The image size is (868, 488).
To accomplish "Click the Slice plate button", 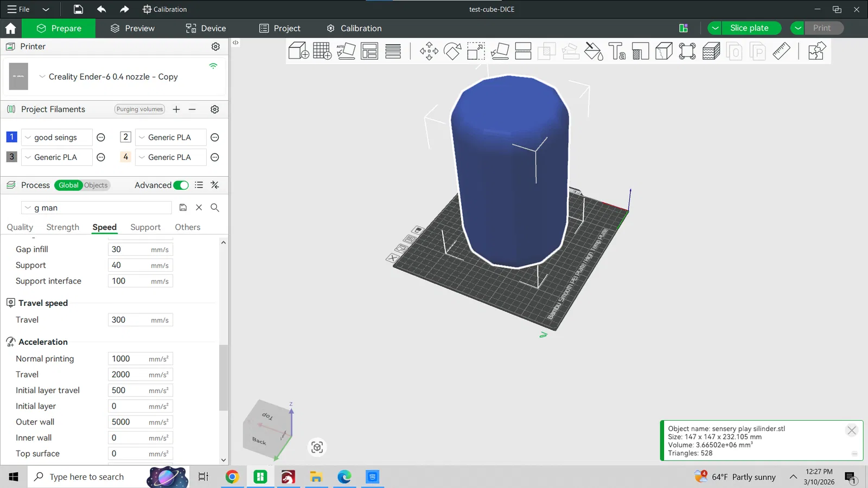I will (x=749, y=28).
